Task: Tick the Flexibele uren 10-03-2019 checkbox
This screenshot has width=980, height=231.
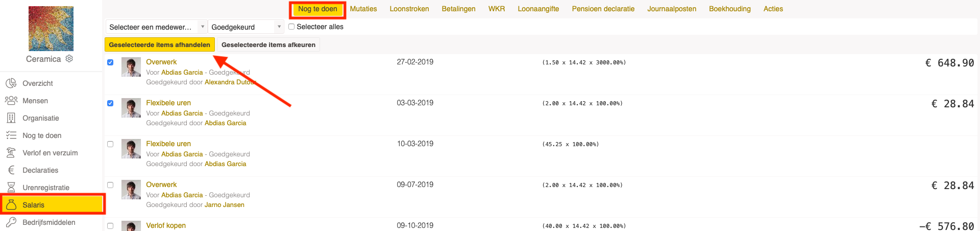Action: tap(110, 144)
